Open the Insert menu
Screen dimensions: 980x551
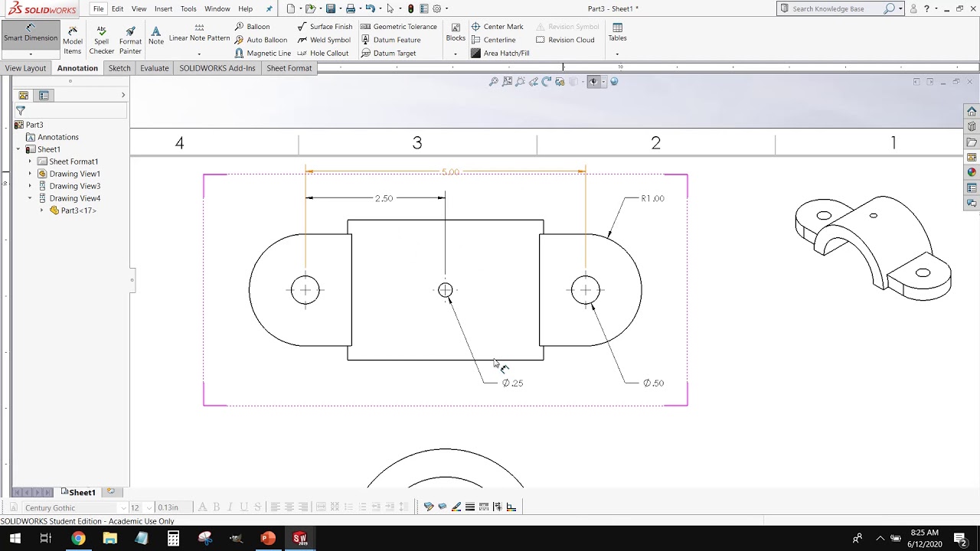coord(163,9)
